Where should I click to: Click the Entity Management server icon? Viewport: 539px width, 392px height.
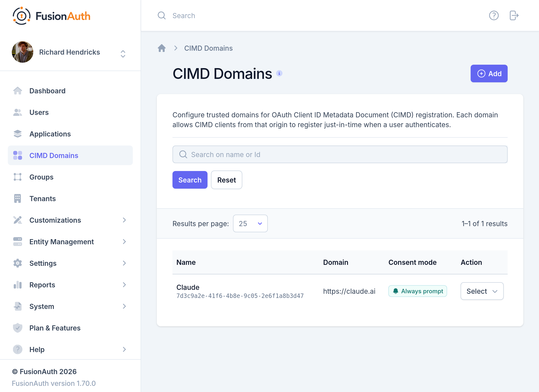coord(18,242)
